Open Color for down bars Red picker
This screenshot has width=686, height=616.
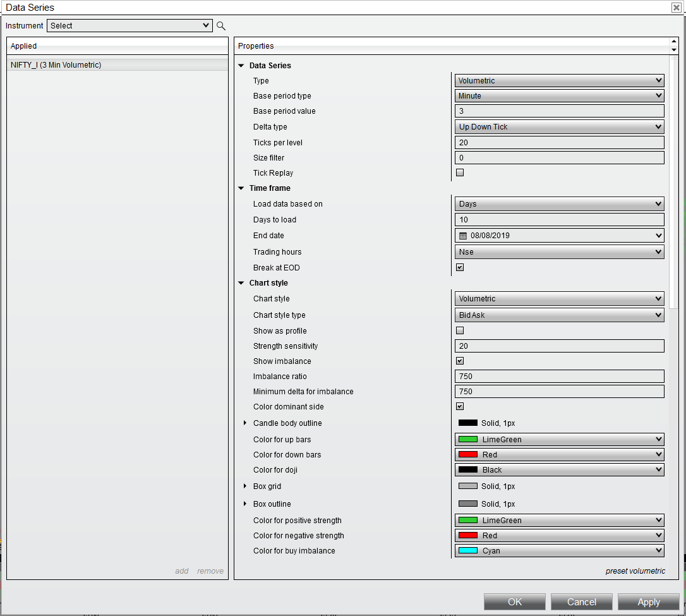coord(559,454)
